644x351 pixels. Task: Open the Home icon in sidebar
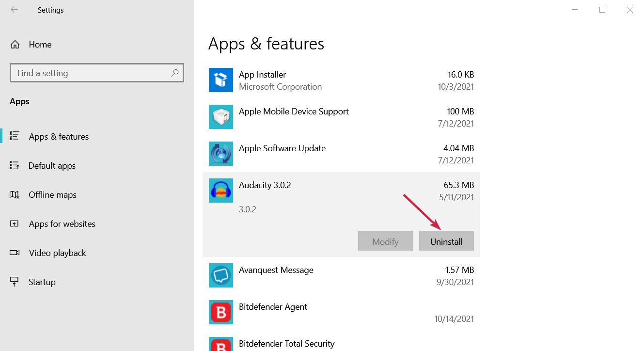15,45
